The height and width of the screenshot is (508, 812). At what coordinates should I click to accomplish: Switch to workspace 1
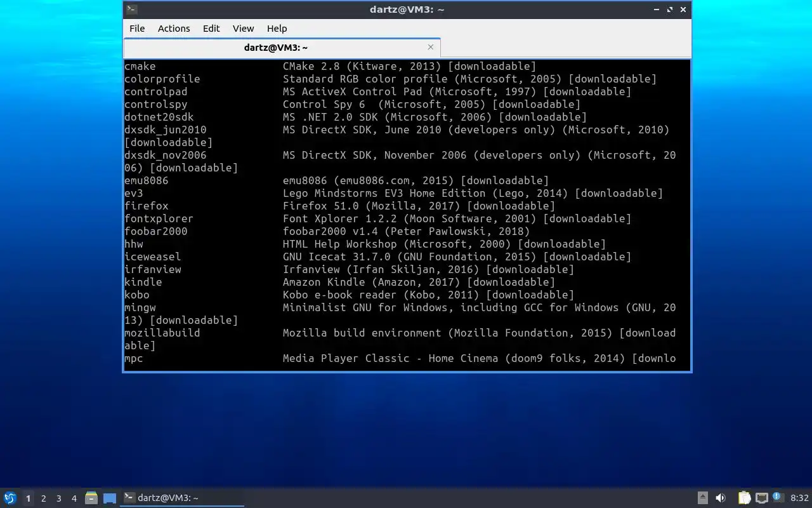(28, 498)
